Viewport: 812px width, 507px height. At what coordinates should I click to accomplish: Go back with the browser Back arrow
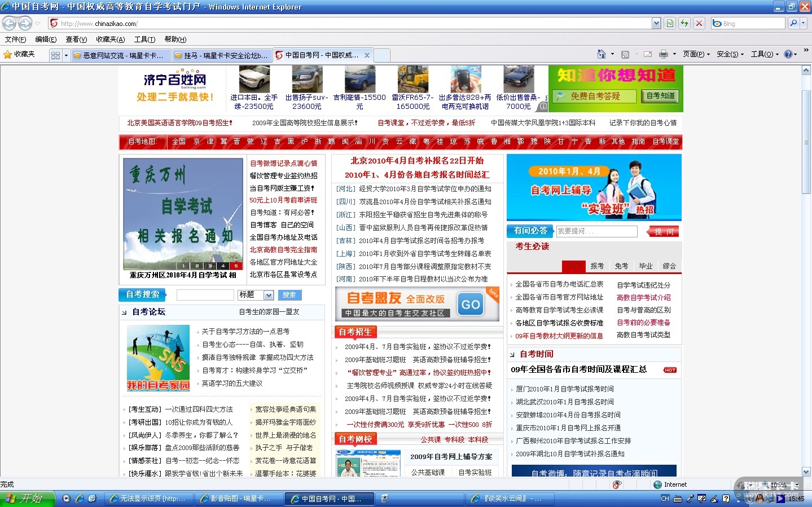[9, 23]
